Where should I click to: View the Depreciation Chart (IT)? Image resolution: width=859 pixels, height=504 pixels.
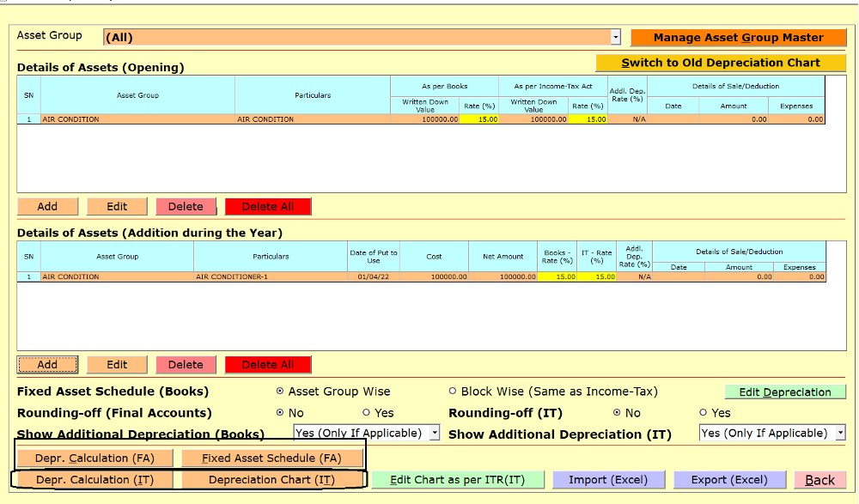tap(271, 480)
